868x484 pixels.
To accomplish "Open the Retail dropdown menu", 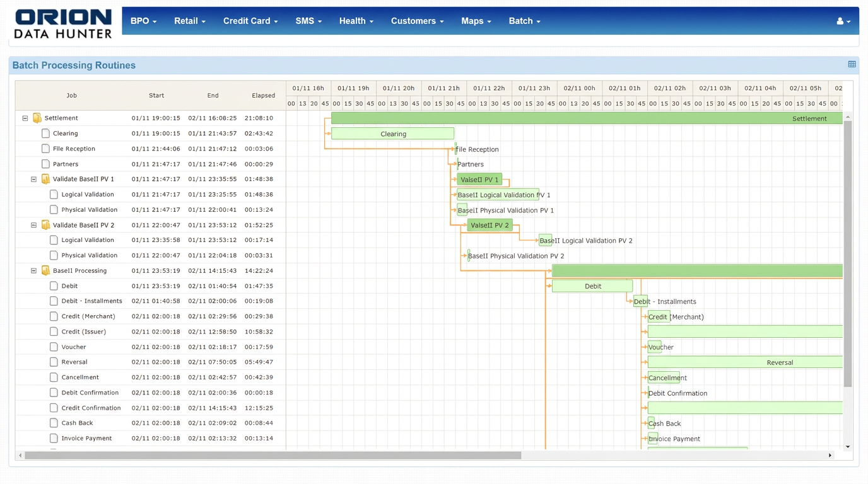I will (x=190, y=21).
